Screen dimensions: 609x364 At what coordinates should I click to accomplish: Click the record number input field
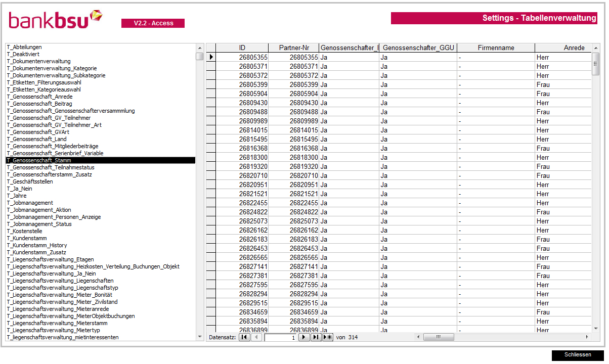click(281, 337)
